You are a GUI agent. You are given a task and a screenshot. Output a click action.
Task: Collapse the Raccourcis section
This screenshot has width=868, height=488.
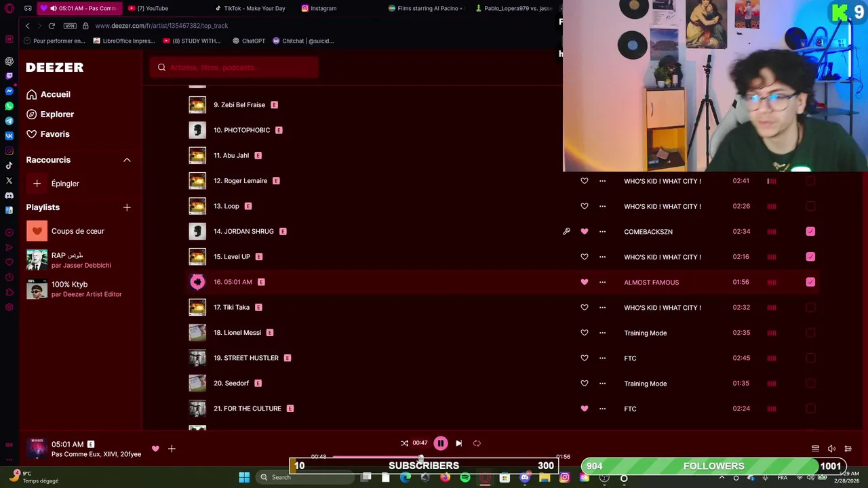click(127, 160)
